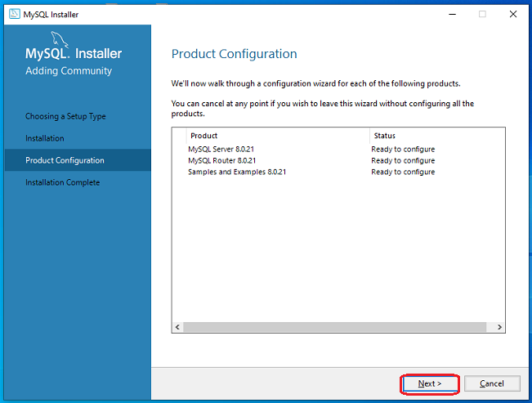
Task: Click MySQL Server's Ready to configure status
Action: pyautogui.click(x=403, y=150)
